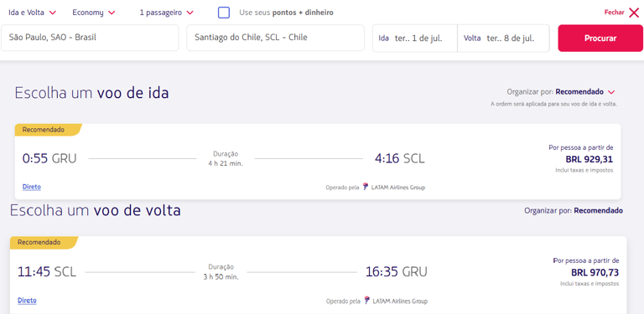Click red chevron next to outbound Recomendado sort

[x=611, y=92]
